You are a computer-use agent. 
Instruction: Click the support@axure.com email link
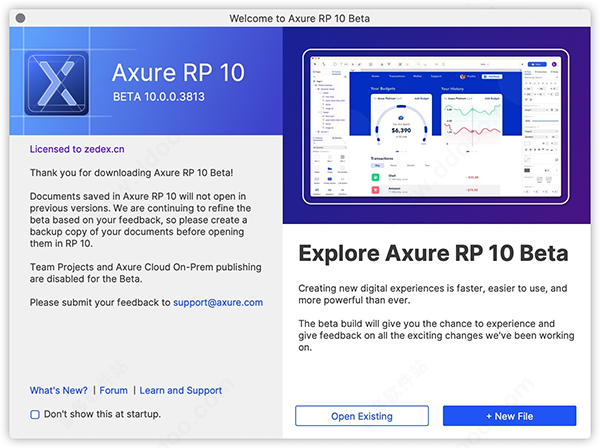coord(218,302)
